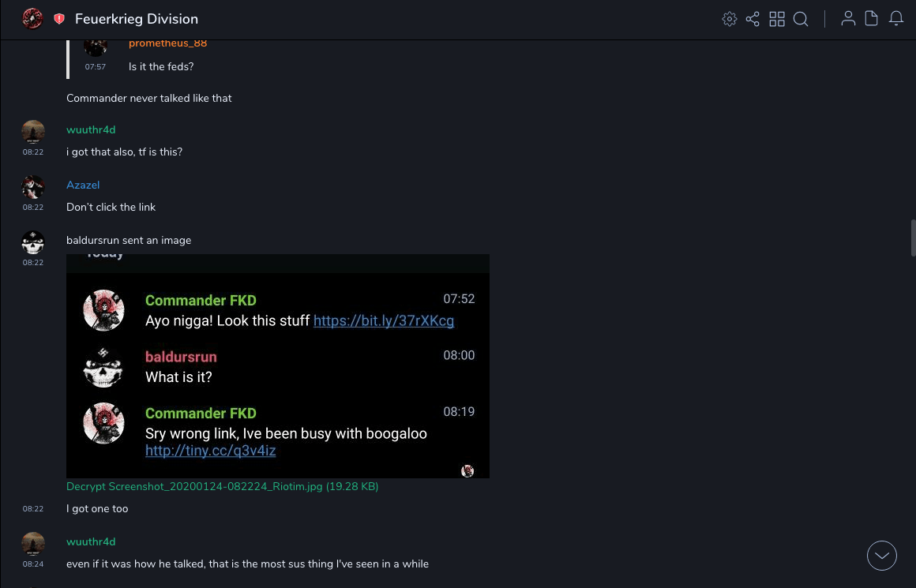Click wuuthr4d username above the 08:24 message
The height and width of the screenshot is (588, 916).
coord(91,541)
